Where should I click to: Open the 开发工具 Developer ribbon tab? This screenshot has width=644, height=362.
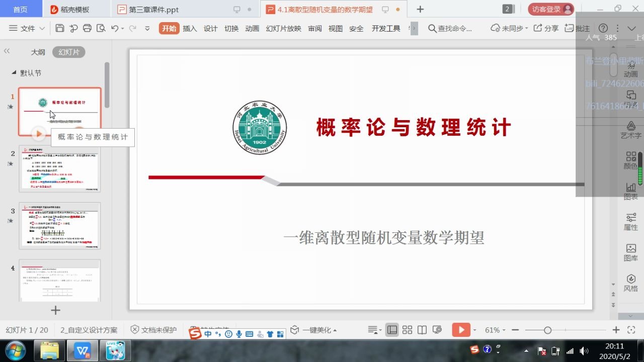[x=386, y=29]
